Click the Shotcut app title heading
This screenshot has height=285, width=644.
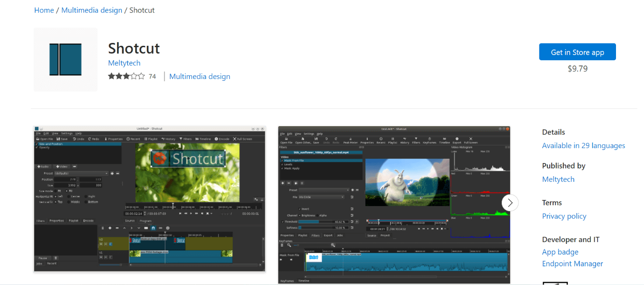coord(134,48)
